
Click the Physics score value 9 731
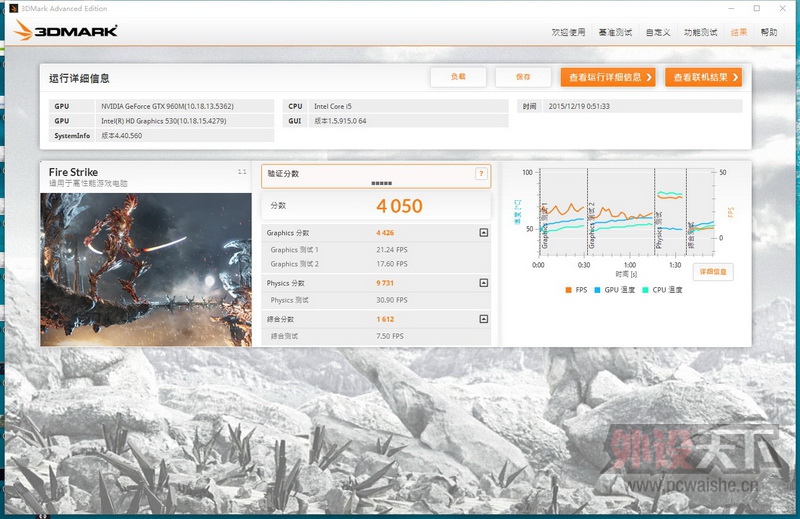385,283
